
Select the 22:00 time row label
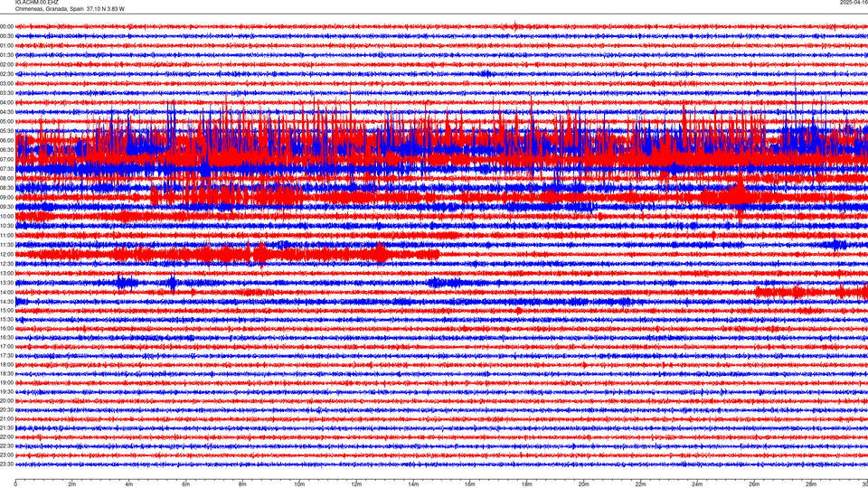[x=6, y=437]
